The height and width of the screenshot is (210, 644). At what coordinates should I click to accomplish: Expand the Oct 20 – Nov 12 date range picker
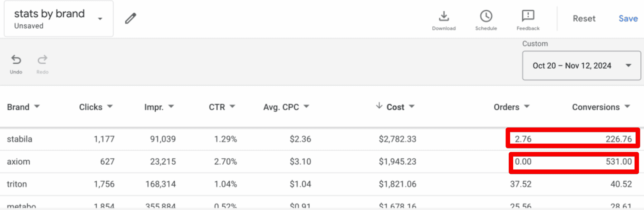point(628,66)
